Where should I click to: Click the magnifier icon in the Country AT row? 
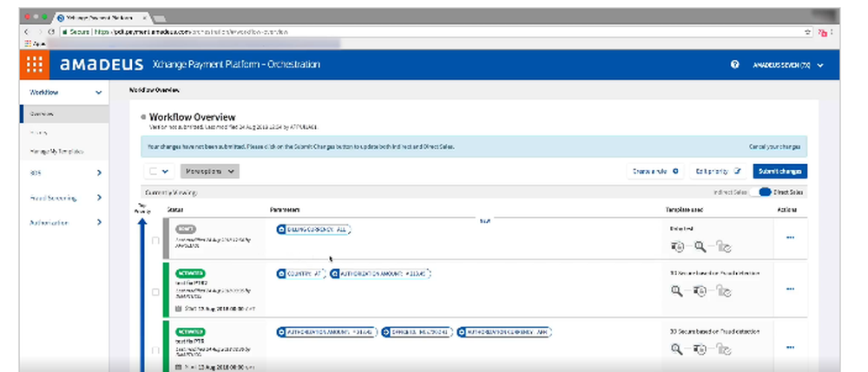676,290
